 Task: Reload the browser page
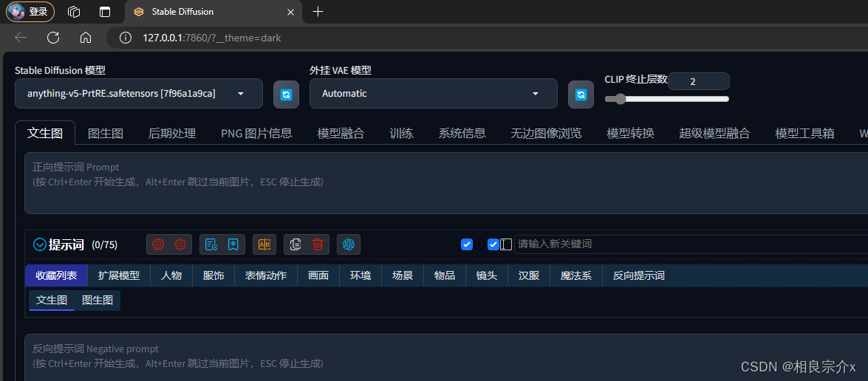point(53,38)
